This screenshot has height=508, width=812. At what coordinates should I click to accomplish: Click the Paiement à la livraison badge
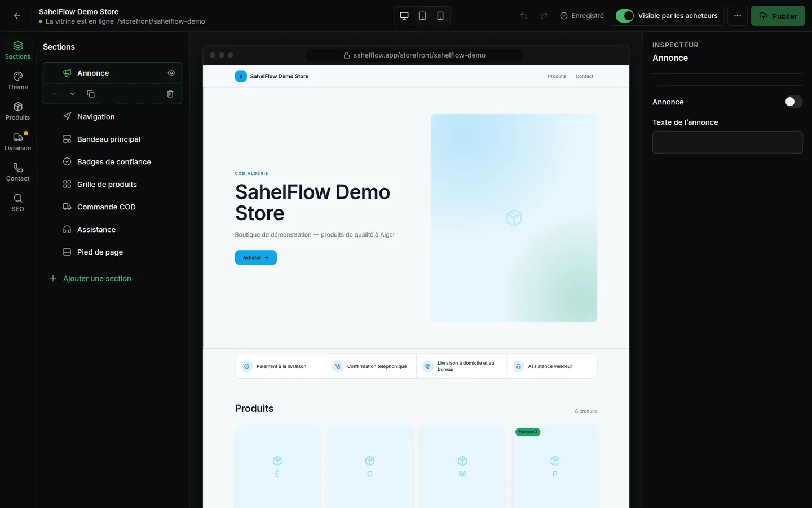point(281,366)
